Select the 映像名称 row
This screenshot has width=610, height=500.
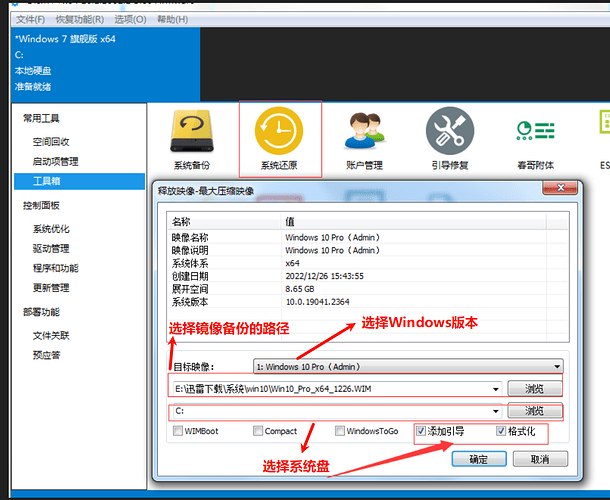[368, 237]
